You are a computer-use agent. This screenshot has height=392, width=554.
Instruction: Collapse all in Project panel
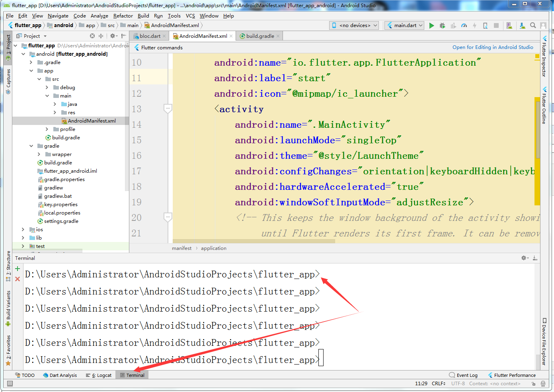click(101, 36)
